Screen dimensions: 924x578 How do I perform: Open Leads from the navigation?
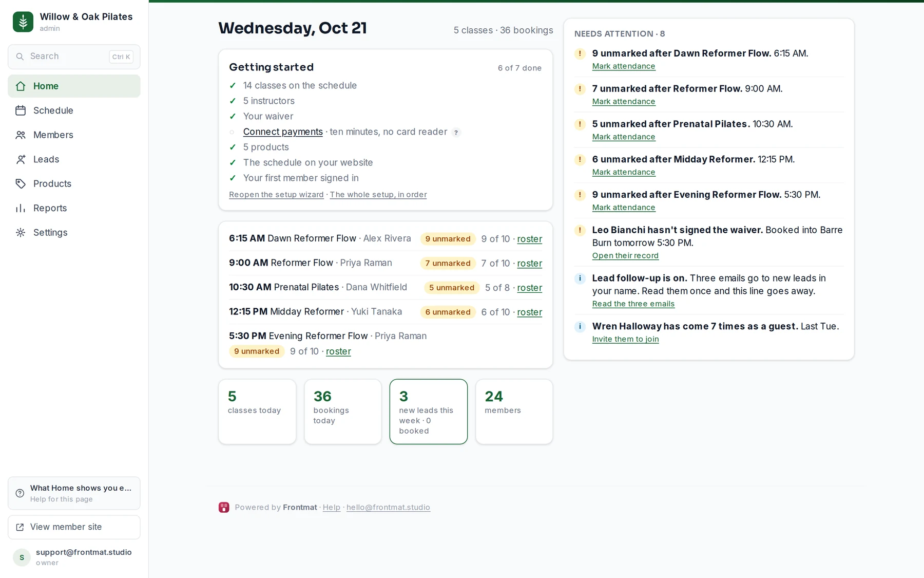(74, 159)
